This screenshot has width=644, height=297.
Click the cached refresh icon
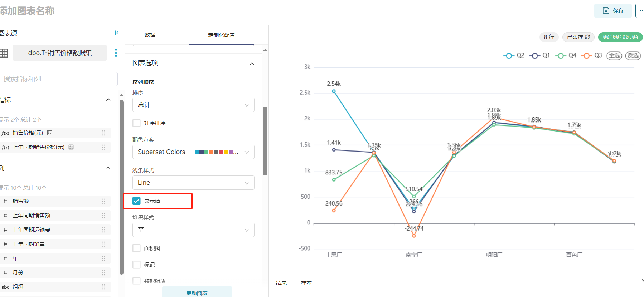pyautogui.click(x=587, y=37)
